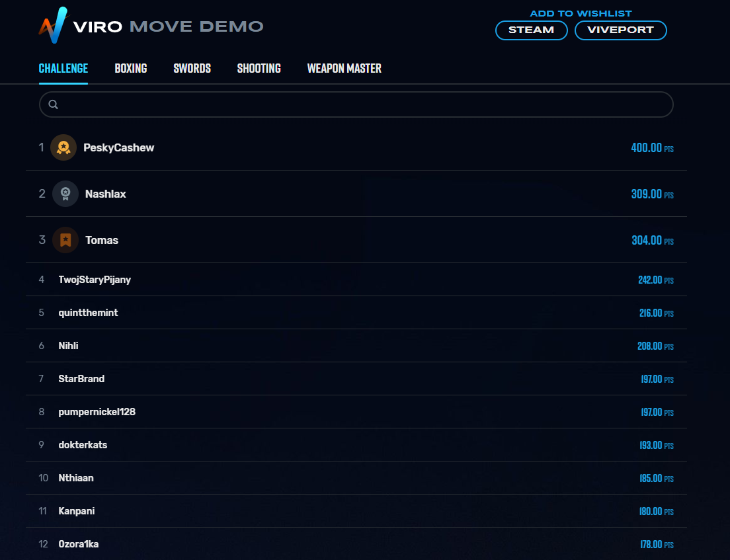The width and height of the screenshot is (730, 560).
Task: Click the bronze badge beside Tomas
Action: [65, 240]
